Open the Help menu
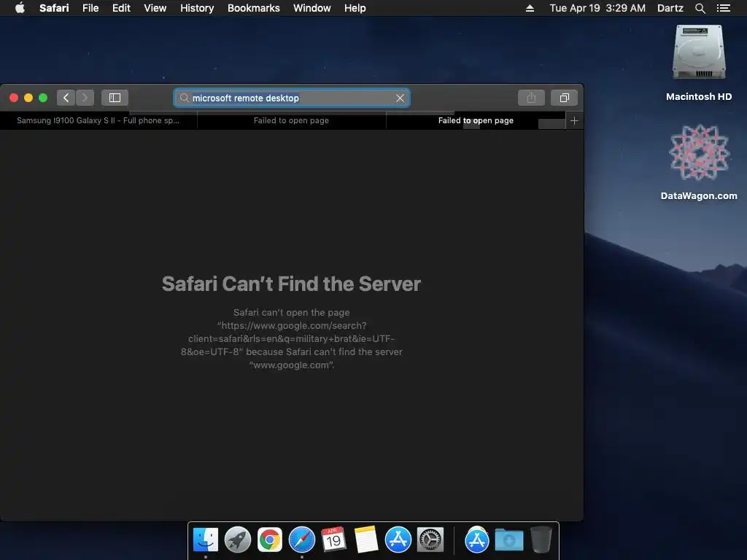The image size is (747, 560). click(355, 8)
